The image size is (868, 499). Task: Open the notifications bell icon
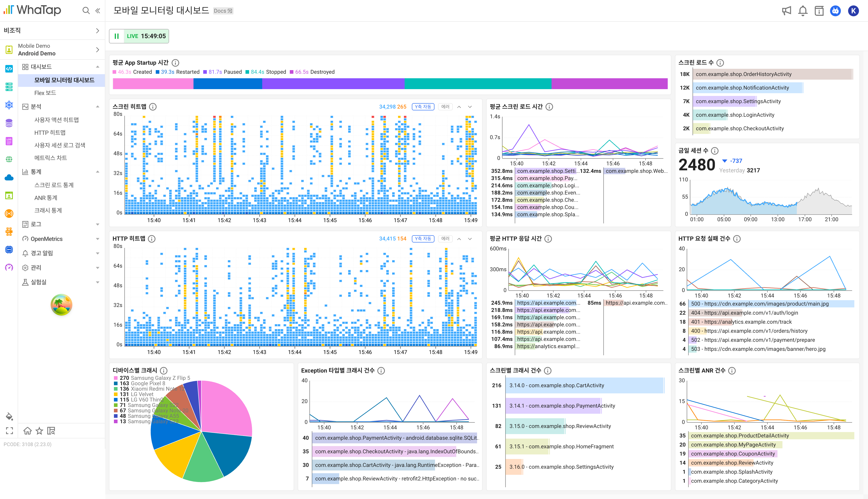[x=803, y=11]
